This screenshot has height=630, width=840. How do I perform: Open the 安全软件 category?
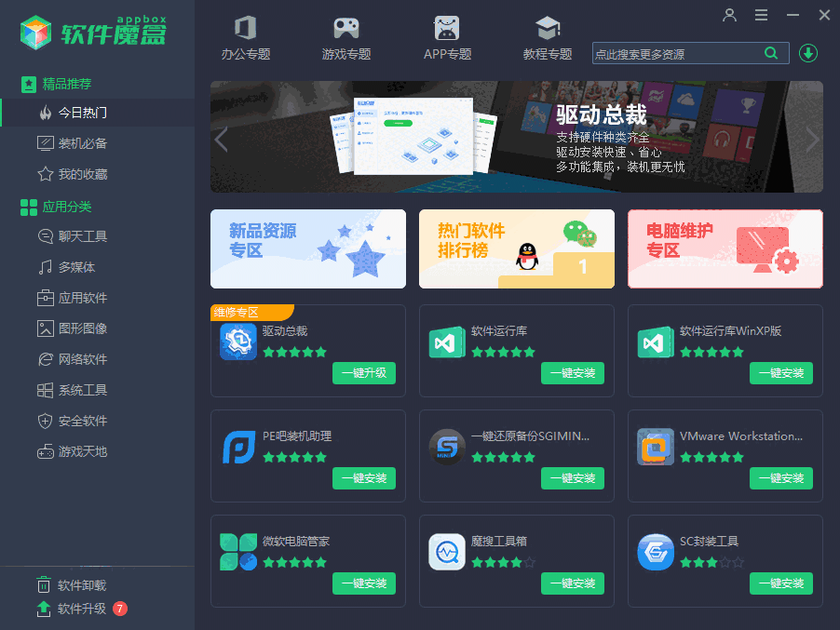(75, 421)
